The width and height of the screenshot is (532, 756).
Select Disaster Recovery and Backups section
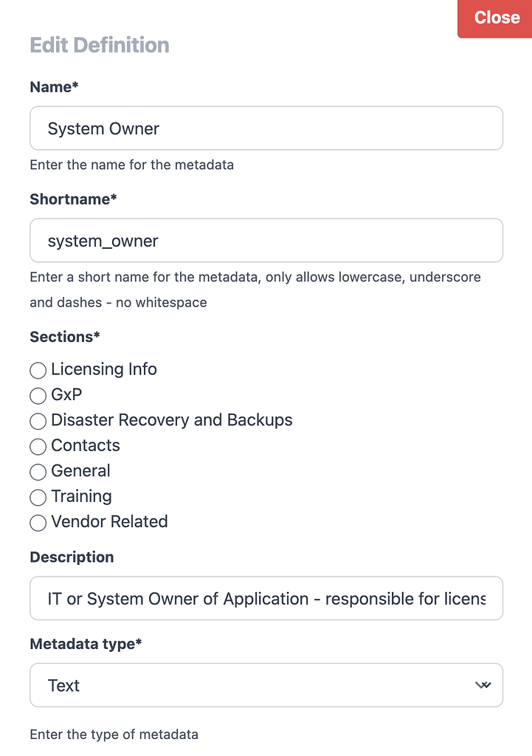point(38,421)
